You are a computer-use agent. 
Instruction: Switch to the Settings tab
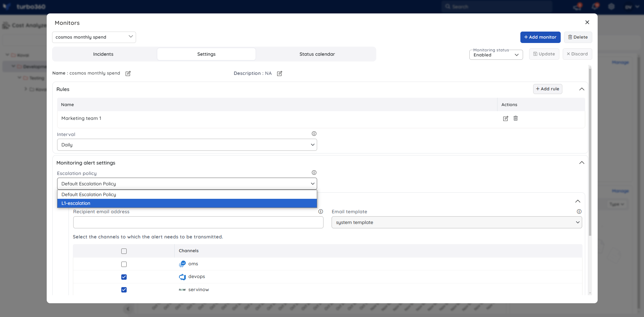206,54
